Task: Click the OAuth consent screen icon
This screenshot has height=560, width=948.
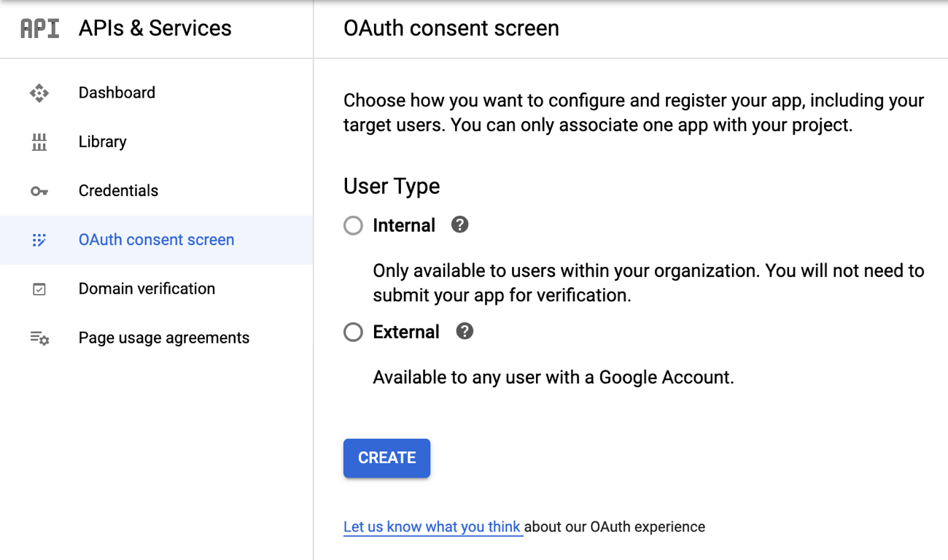Action: pos(40,239)
